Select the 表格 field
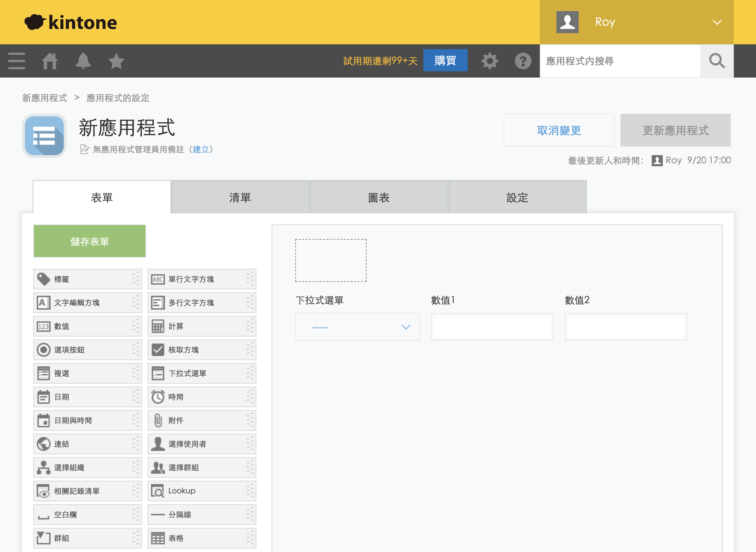The image size is (756, 552). [202, 538]
